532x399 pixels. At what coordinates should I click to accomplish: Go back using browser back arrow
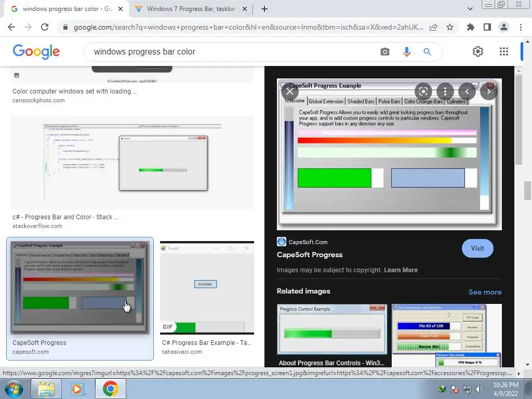11,27
